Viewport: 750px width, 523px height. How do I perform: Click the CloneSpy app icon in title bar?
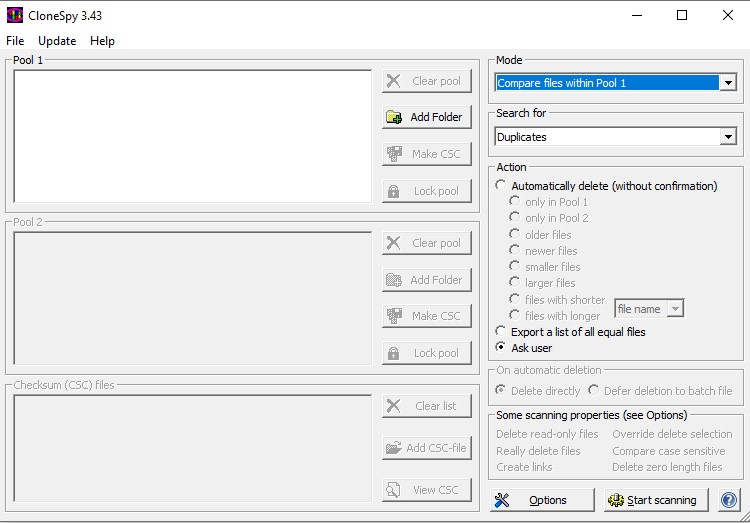14,15
